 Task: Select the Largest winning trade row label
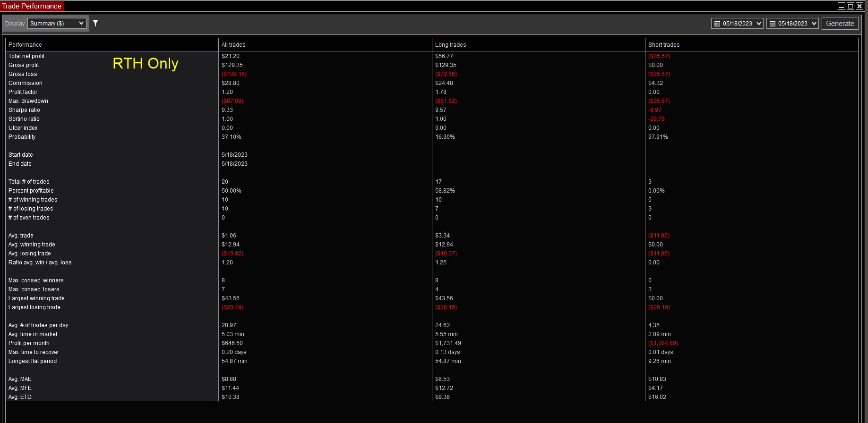36,298
